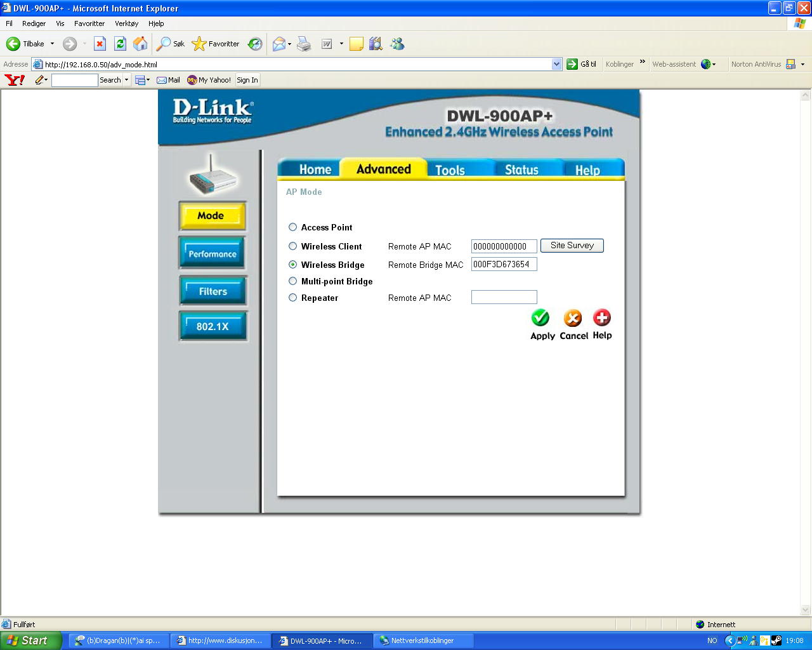Screen dimensions: 812x650
Task: Click the Stop loading icon
Action: pyautogui.click(x=100, y=44)
